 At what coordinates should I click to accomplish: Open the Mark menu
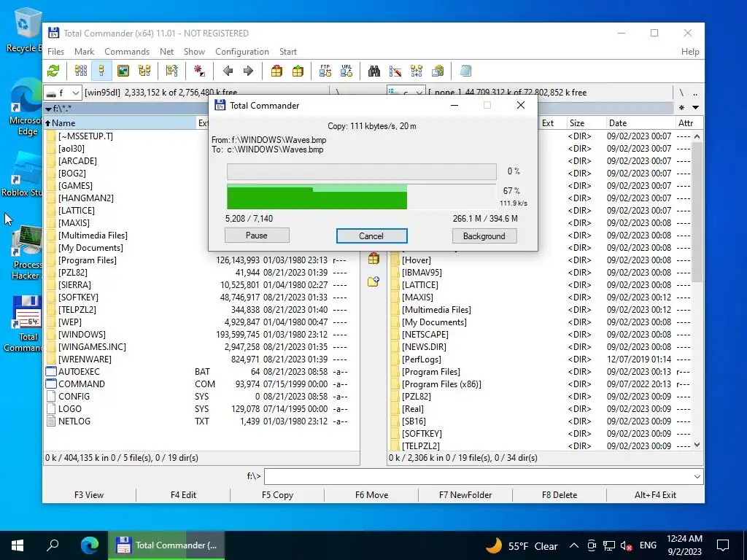[x=85, y=52]
